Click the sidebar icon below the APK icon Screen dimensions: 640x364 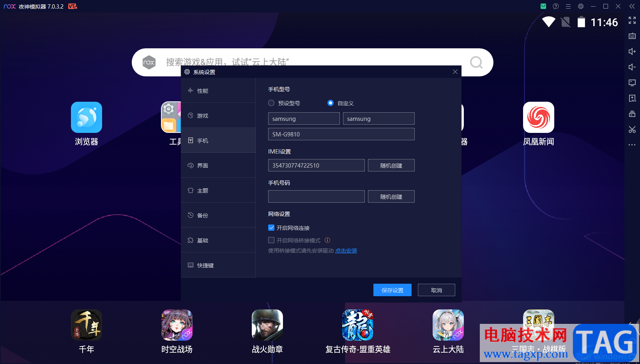tap(632, 114)
